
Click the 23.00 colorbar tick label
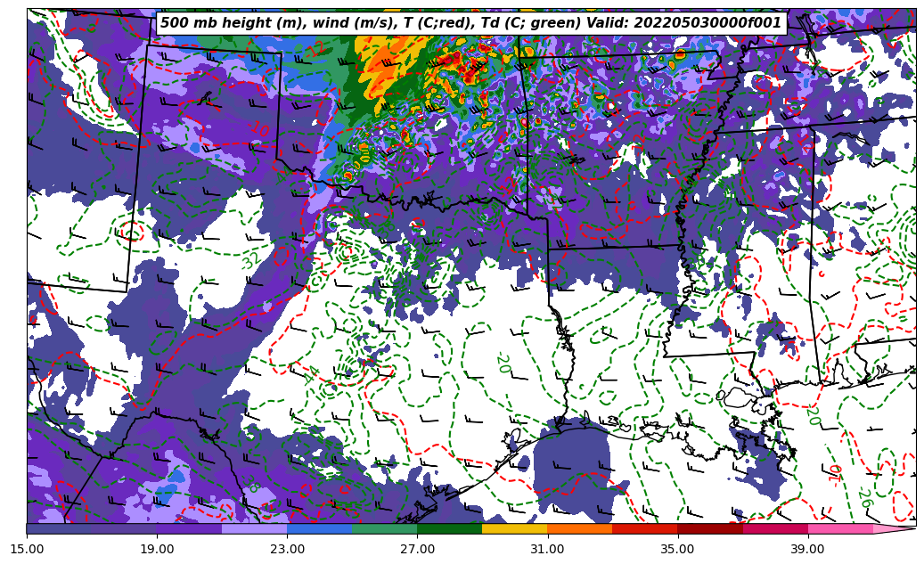click(287, 550)
